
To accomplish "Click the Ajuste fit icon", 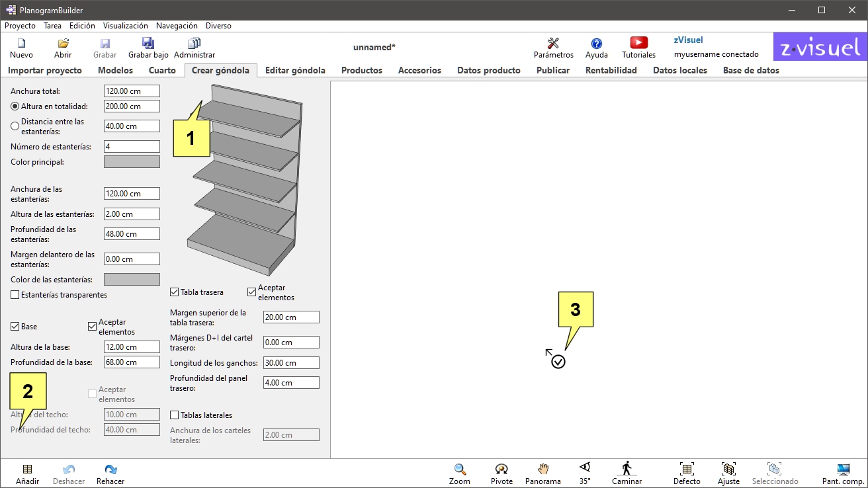I will 728,469.
